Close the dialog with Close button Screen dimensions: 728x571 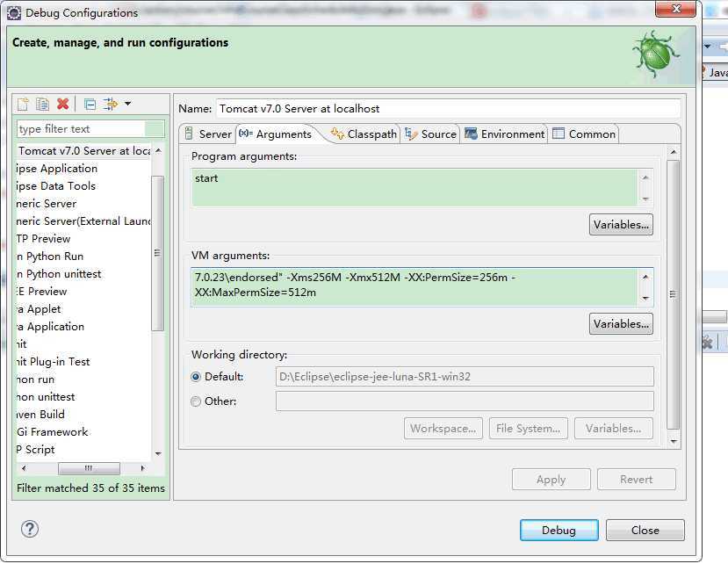click(x=645, y=530)
